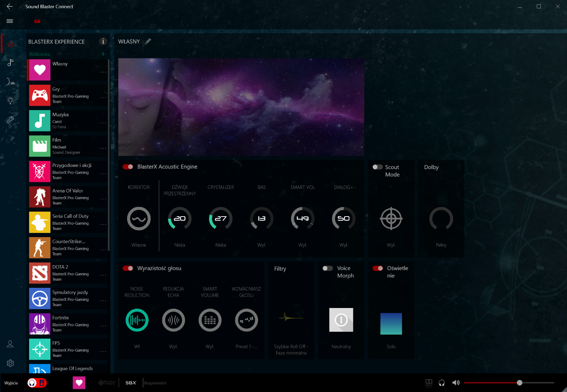Click the Dolby Audio logo icon
This screenshot has height=392, width=567.
click(x=429, y=383)
